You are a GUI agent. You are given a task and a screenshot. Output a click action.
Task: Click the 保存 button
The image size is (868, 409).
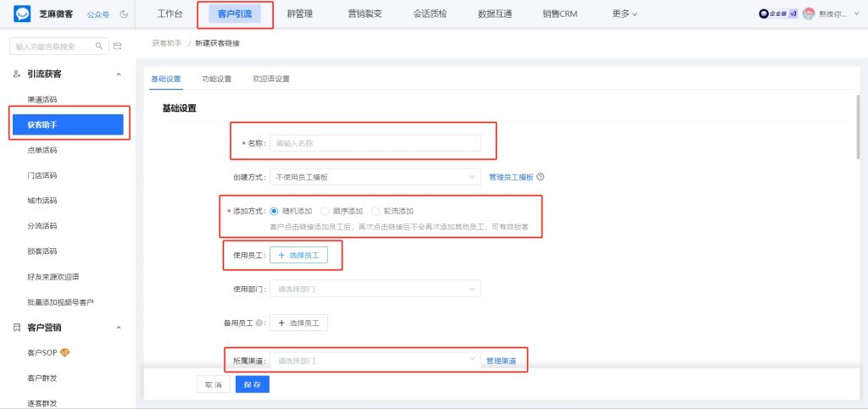[253, 384]
